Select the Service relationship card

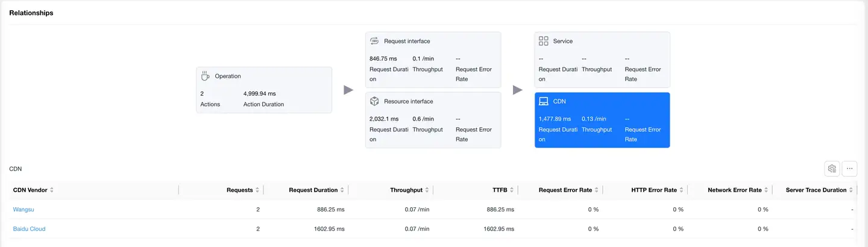(x=602, y=60)
